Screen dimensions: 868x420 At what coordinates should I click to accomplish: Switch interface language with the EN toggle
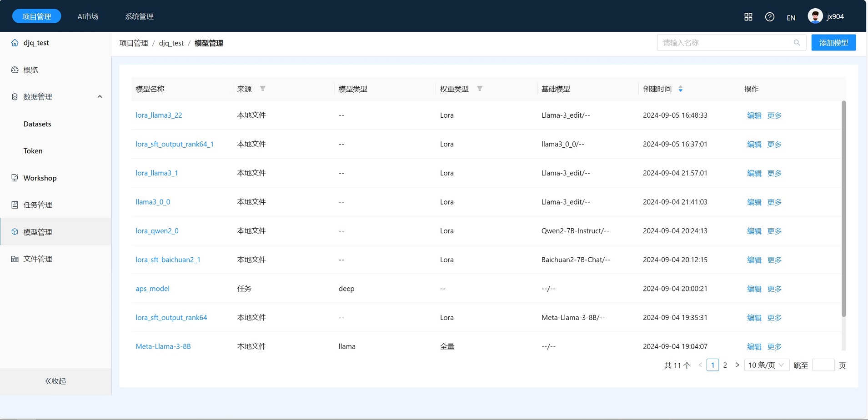coord(791,18)
